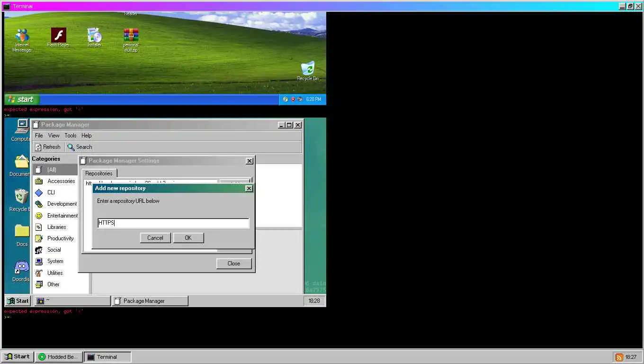
Task: Click the Terminal window title icon
Action: (x=7, y=7)
